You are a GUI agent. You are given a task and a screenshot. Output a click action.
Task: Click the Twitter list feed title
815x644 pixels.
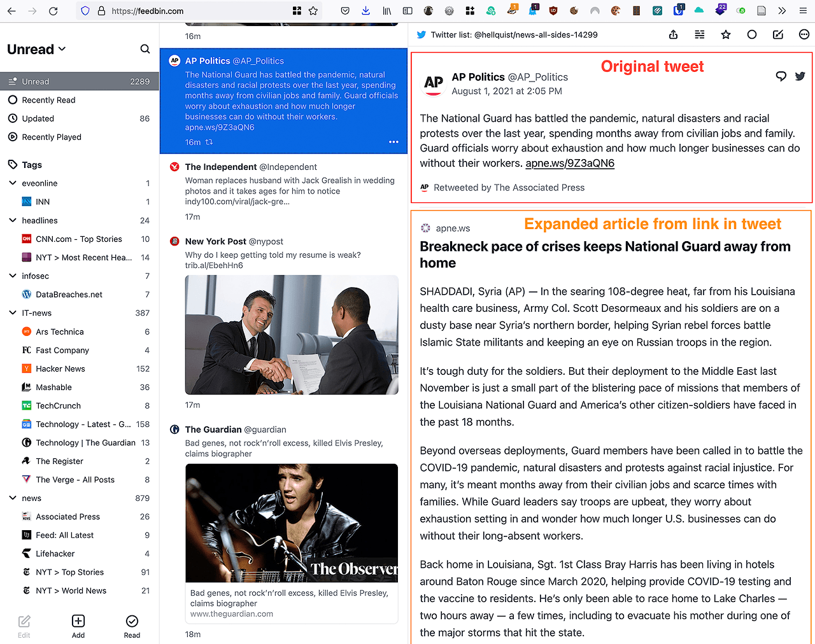click(514, 35)
